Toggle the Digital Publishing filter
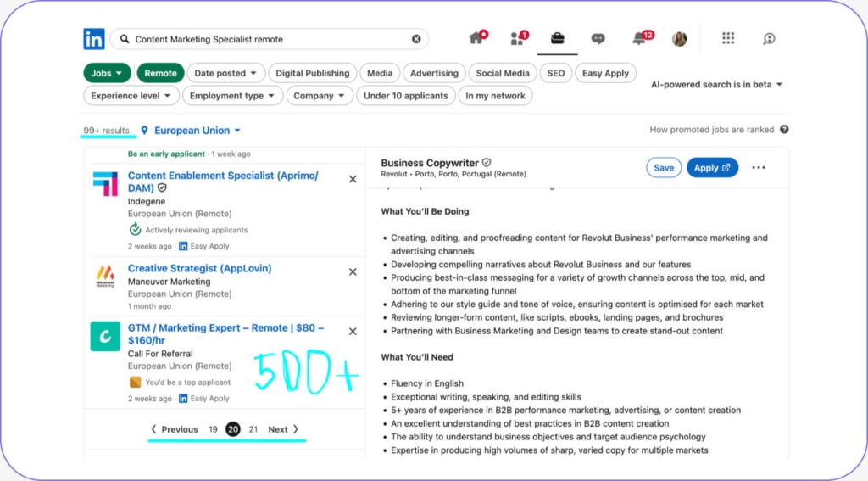 tap(312, 73)
